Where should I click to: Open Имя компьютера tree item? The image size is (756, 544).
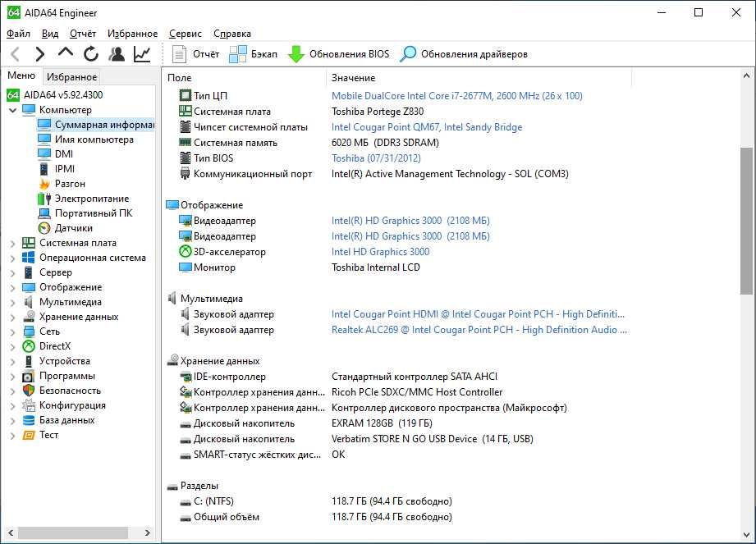pyautogui.click(x=94, y=139)
